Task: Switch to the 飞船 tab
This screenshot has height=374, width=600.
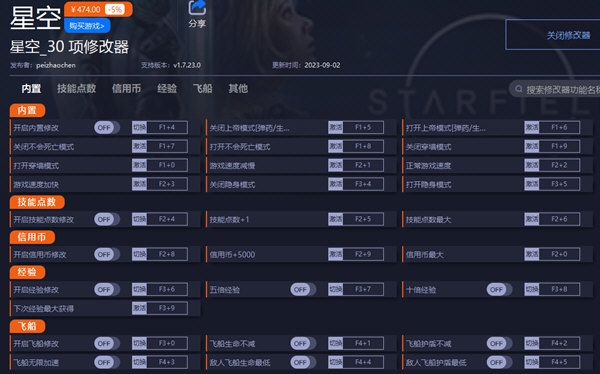Action: point(202,88)
